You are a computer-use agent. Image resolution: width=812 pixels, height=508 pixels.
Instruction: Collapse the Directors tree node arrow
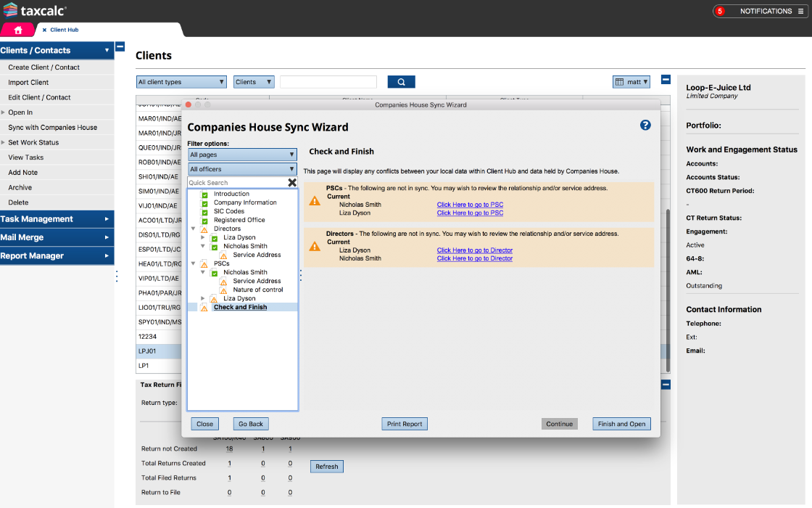click(193, 229)
